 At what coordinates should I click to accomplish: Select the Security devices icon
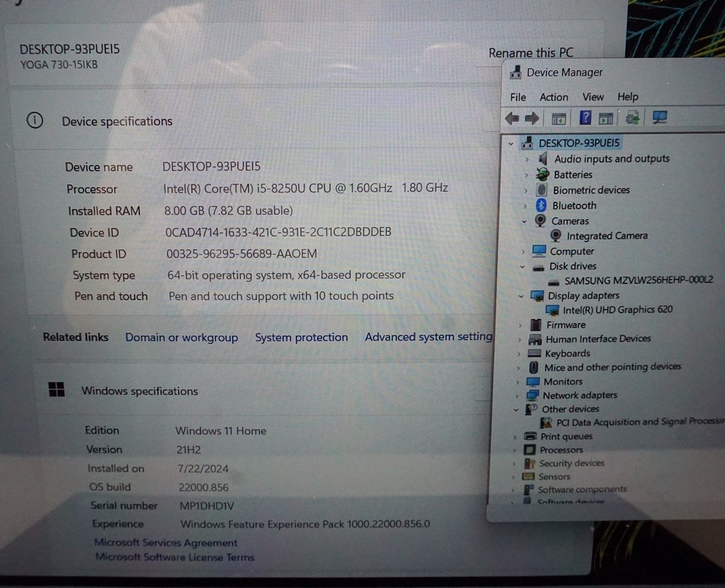coord(530,464)
